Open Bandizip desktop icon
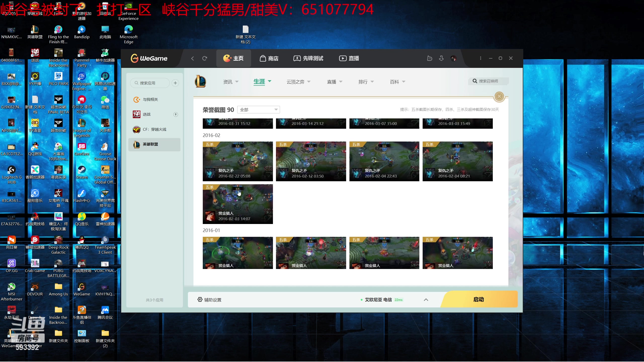644x362 pixels. (x=82, y=32)
